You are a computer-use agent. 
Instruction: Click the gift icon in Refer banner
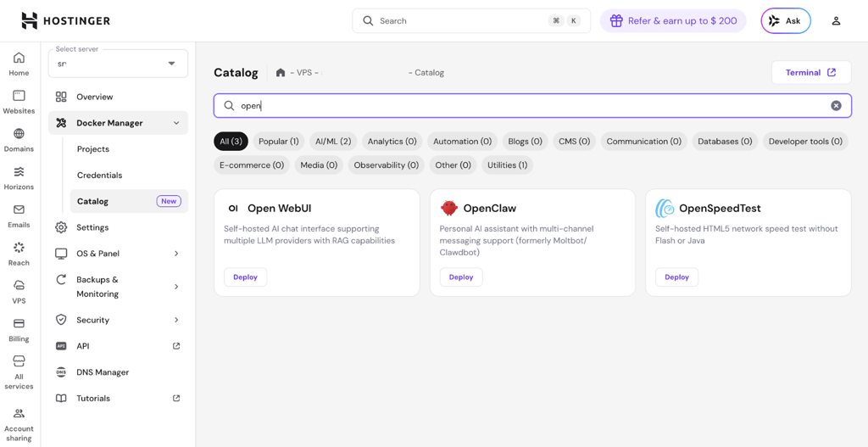[x=617, y=21]
